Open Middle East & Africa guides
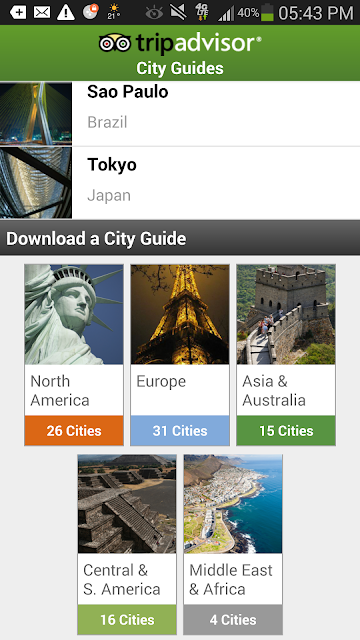The image size is (360, 640). pyautogui.click(x=233, y=544)
